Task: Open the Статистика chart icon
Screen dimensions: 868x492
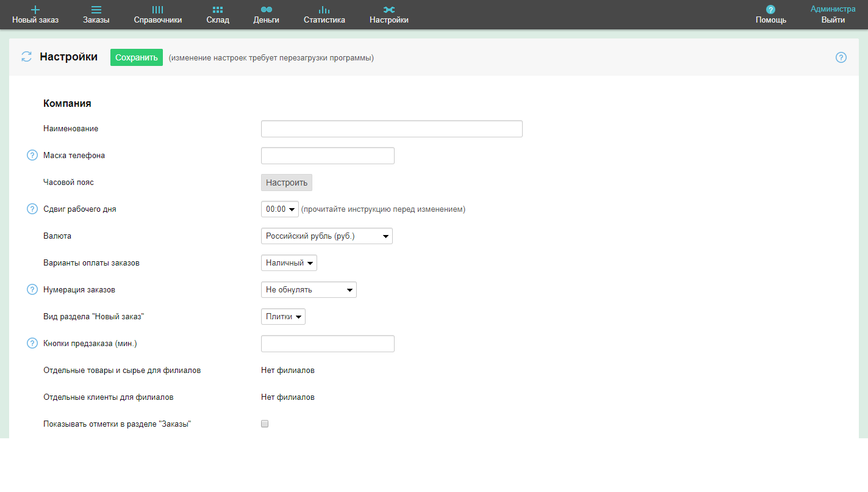Action: coord(325,9)
